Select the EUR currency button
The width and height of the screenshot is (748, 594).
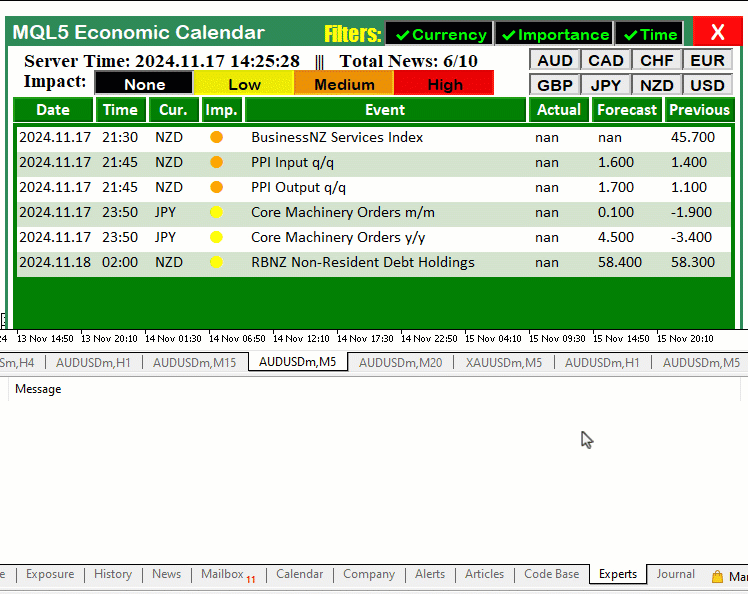coord(707,61)
